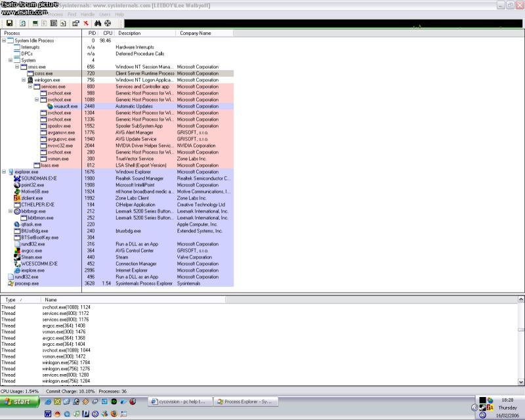Show hidden tray icons with the arrow
Screen dimensions: 525x420
click(474, 408)
